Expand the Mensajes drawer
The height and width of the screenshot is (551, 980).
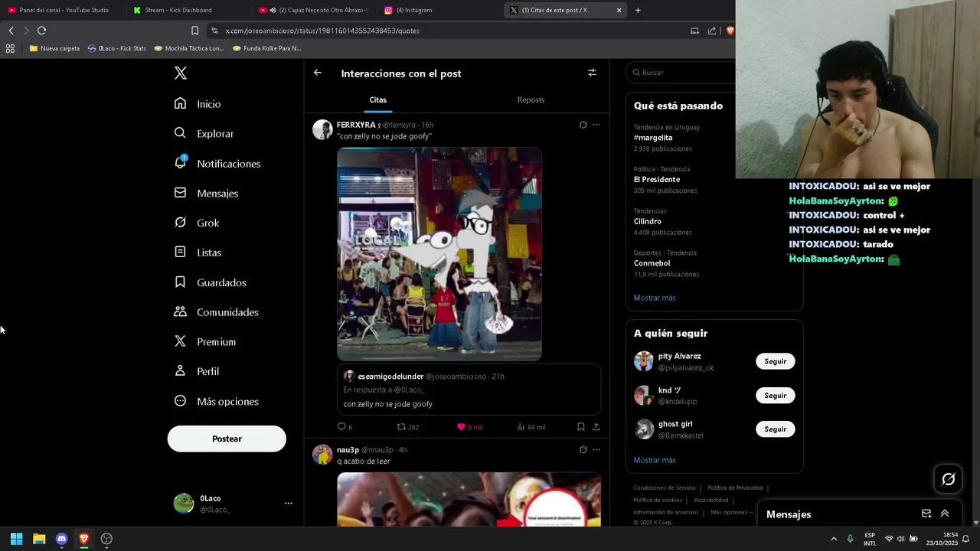[x=945, y=514]
